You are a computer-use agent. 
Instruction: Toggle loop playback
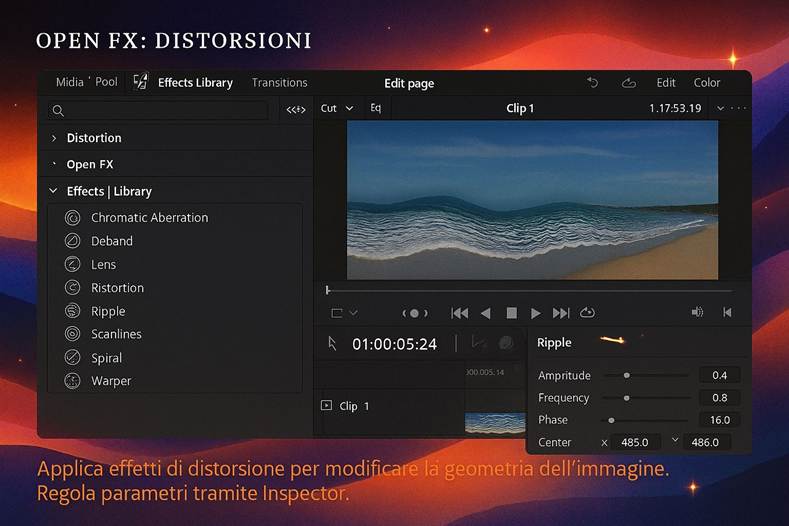[587, 313]
